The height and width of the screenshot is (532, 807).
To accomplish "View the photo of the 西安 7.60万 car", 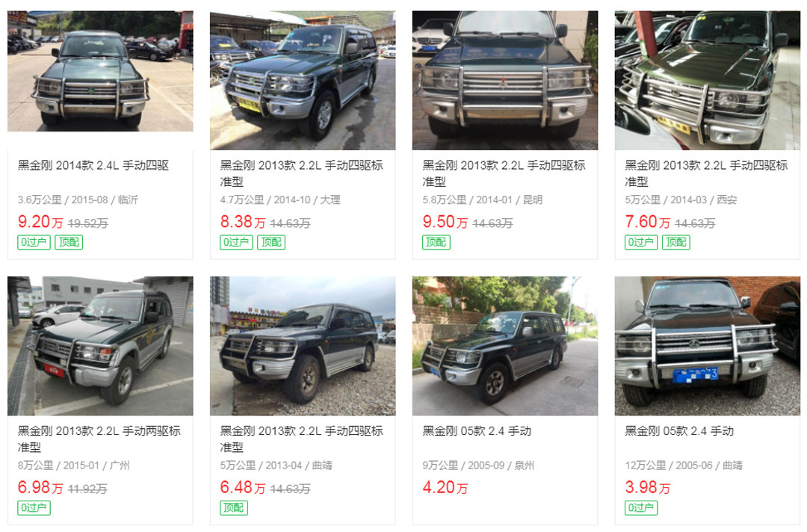I will pos(707,80).
